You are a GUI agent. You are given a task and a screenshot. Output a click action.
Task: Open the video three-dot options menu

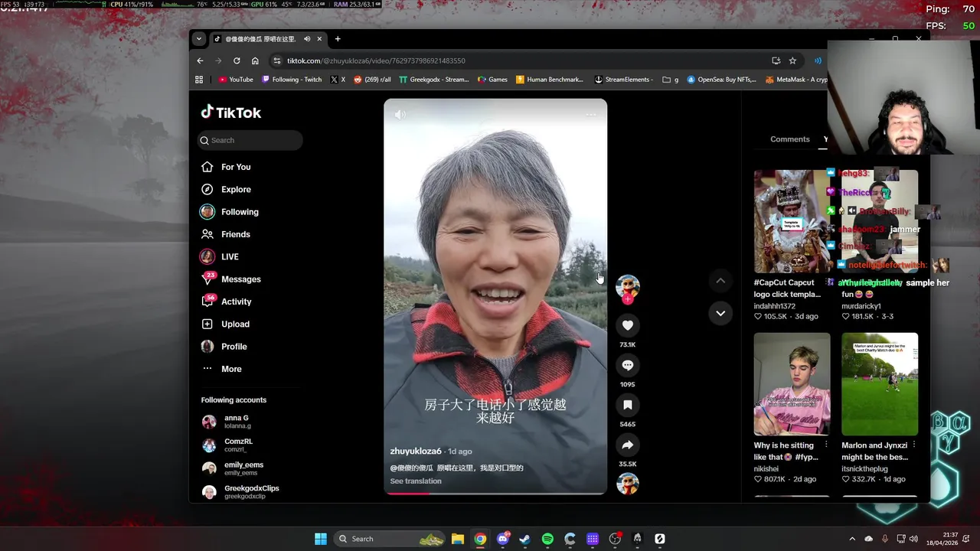click(x=590, y=115)
